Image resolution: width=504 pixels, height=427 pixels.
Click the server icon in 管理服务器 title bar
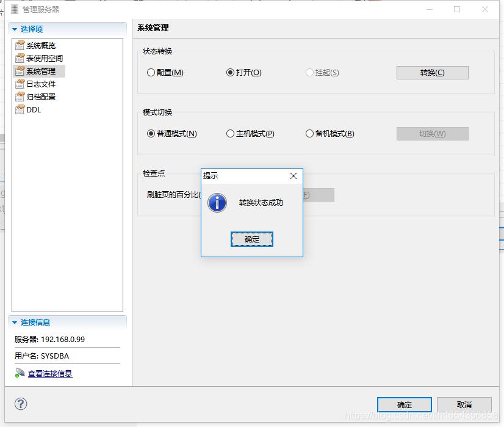(x=15, y=9)
